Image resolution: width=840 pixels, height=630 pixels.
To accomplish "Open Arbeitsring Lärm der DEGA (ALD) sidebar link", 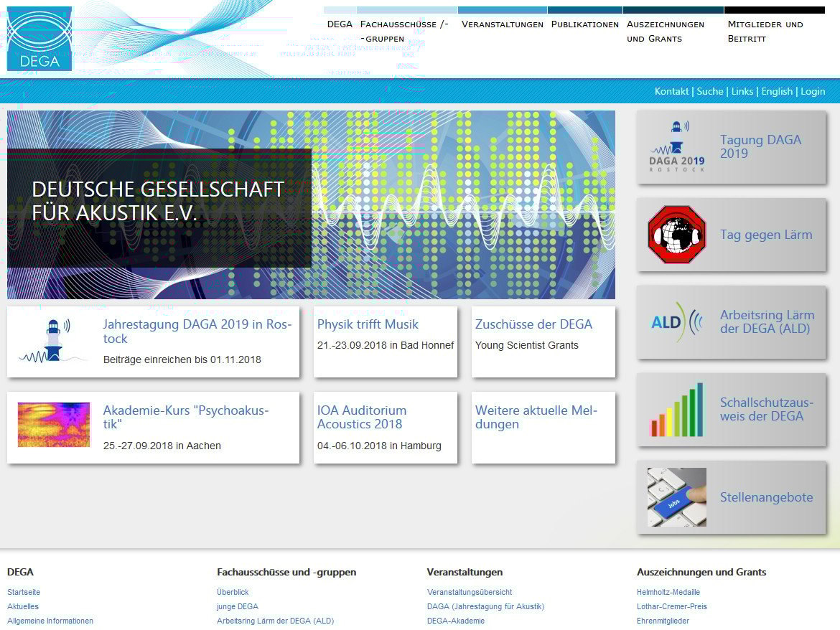I will 767,321.
